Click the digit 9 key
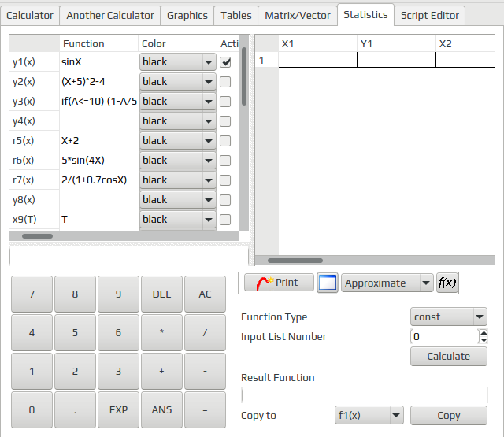 point(118,294)
